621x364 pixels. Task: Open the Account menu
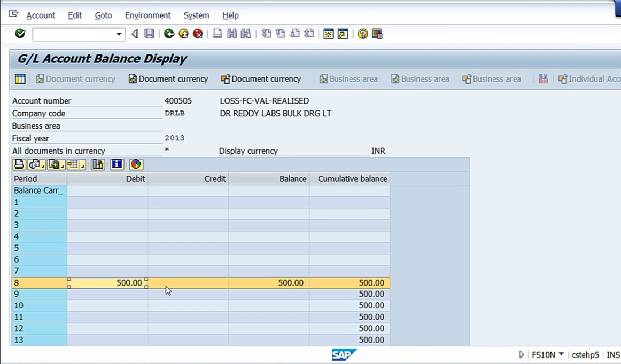pos(41,15)
